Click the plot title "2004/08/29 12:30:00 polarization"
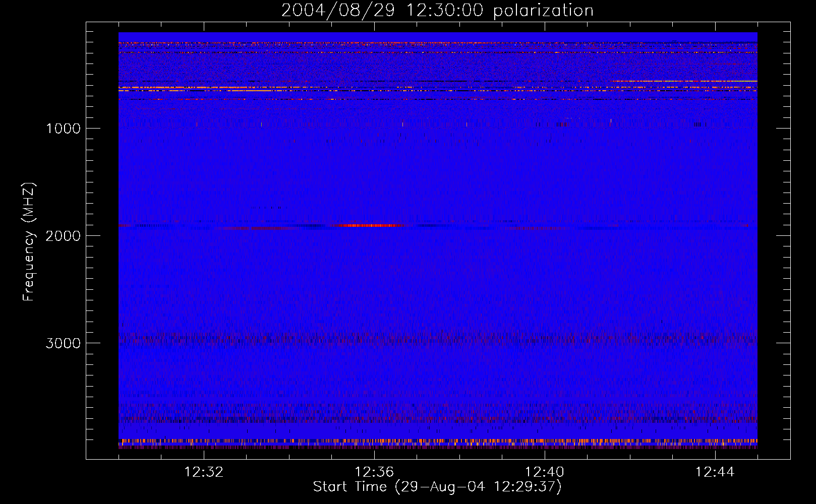Viewport: 816px width, 504px height. point(437,10)
